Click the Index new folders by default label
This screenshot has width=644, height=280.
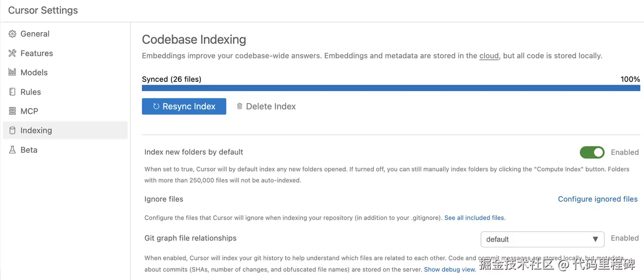tap(194, 152)
